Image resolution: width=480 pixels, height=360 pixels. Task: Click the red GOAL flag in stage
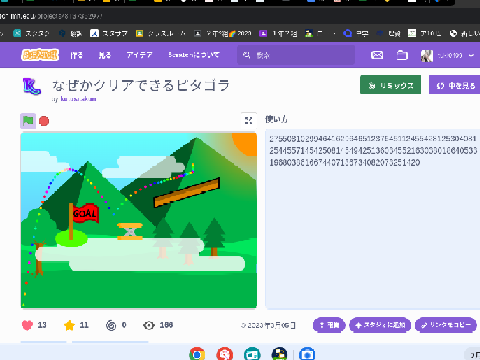pyautogui.click(x=85, y=213)
